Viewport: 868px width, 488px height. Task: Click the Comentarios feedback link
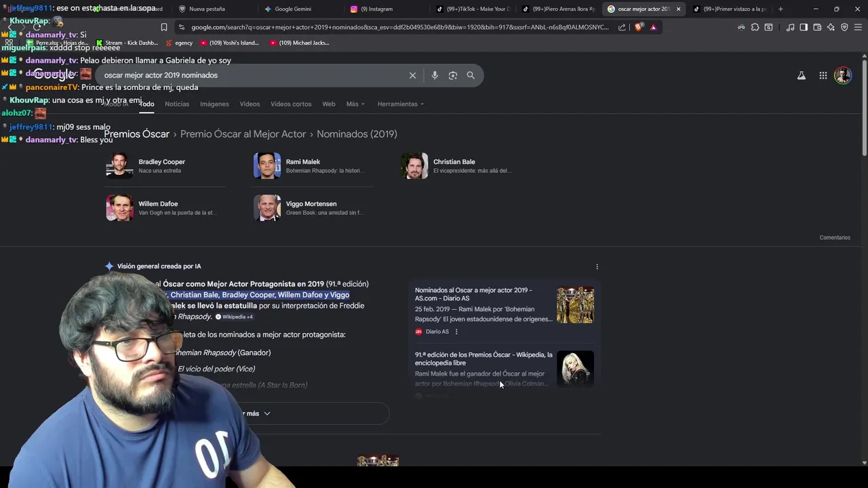[835, 237]
